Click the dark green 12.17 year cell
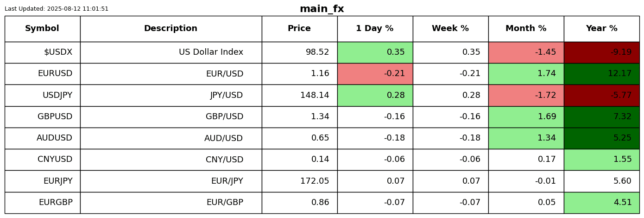 tap(601, 74)
